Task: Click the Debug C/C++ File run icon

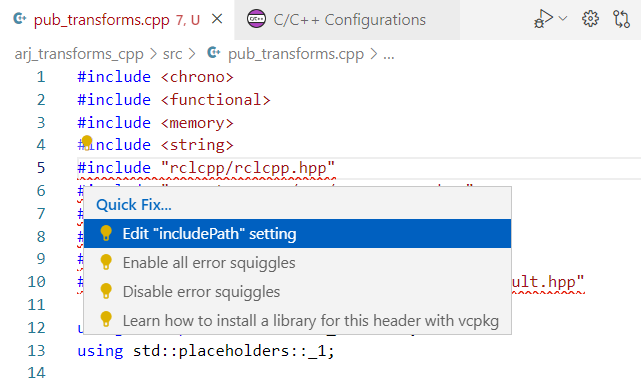Action: (x=543, y=19)
